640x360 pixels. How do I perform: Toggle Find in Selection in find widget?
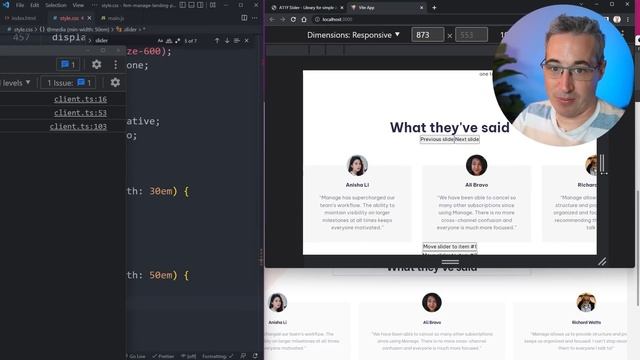[x=237, y=41]
